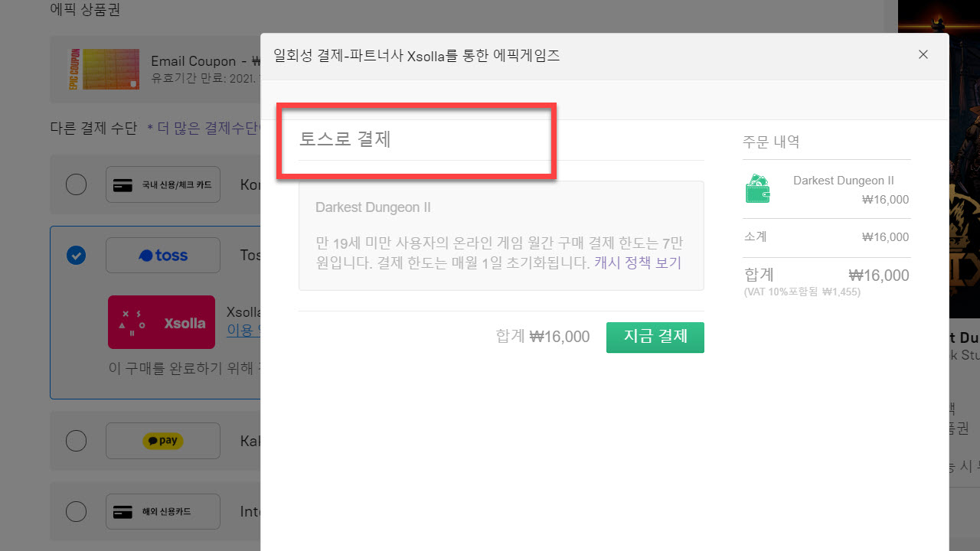980x551 pixels.
Task: Select the toss payment radio button
Action: pos(76,256)
